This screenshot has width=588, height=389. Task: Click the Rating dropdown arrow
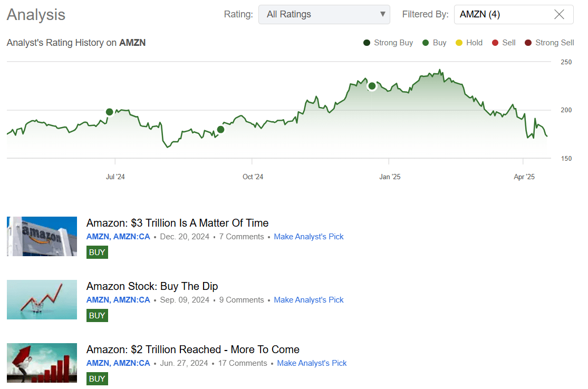coord(383,14)
